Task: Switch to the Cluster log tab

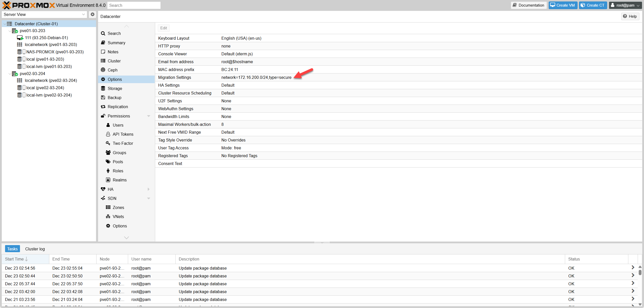Action: [35, 249]
